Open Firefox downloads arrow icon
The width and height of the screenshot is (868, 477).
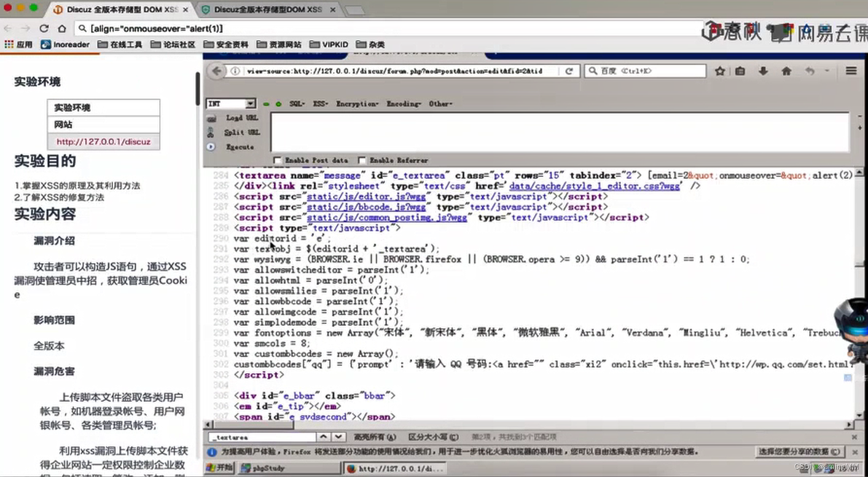[x=763, y=71]
